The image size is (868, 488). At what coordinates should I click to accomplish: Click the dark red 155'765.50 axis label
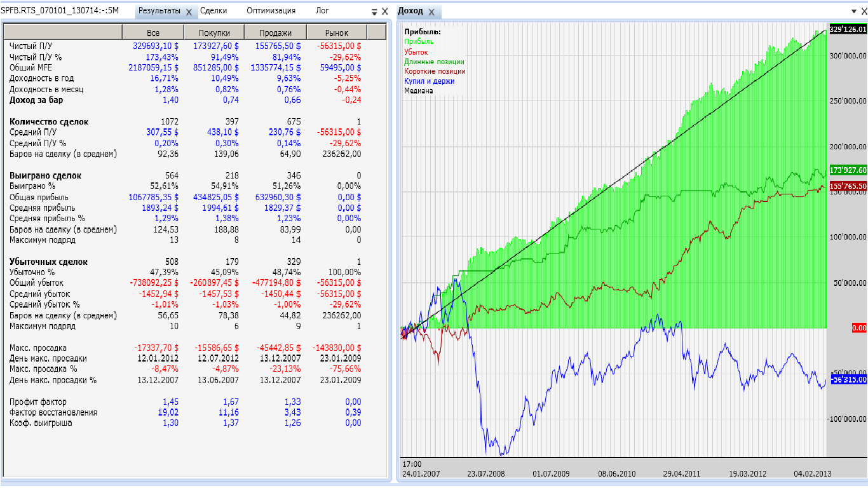click(847, 186)
